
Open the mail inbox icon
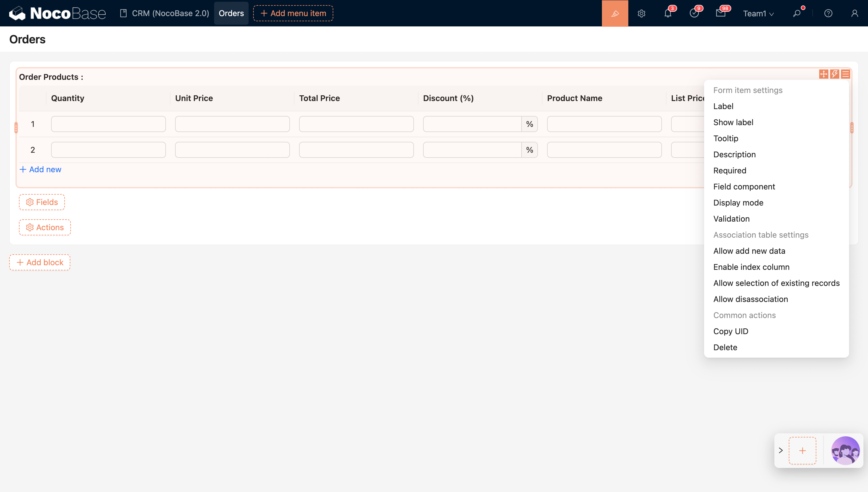(x=720, y=13)
